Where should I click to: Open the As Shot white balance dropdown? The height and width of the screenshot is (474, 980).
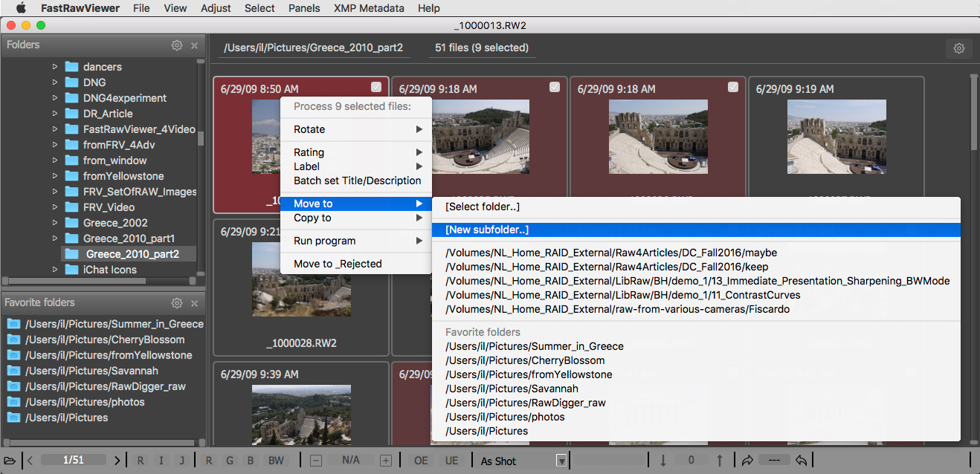click(561, 461)
